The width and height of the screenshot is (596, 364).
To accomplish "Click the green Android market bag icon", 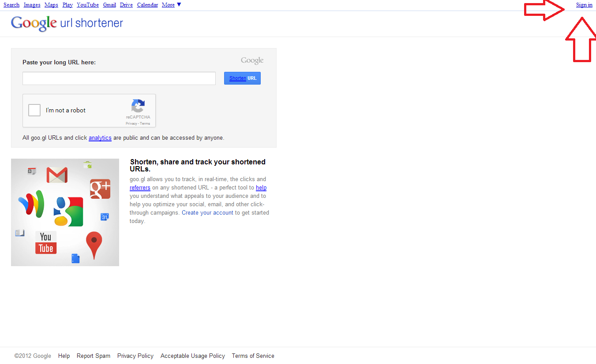I will click(x=87, y=165).
